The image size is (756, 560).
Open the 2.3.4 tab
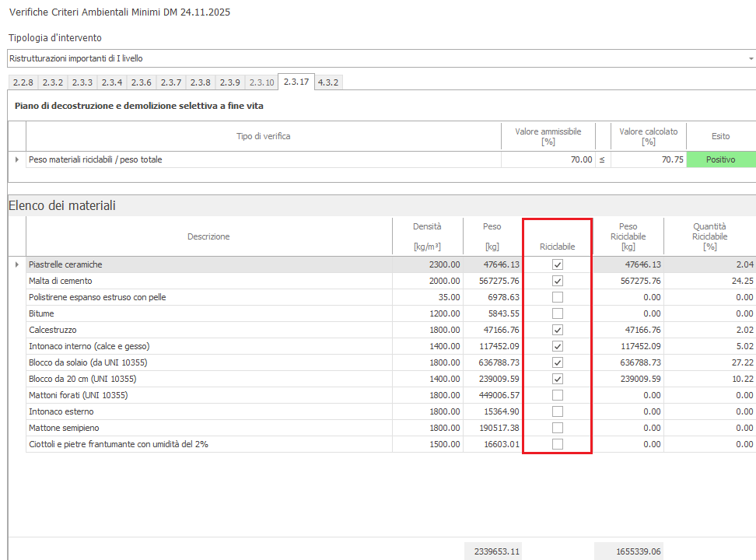click(x=112, y=82)
